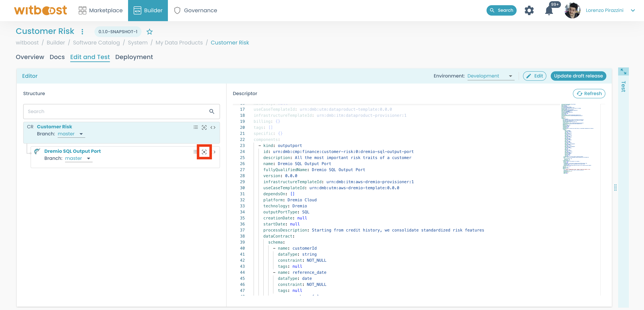Viewport: 644px width, 310px height.
Task: Click the Structure search field
Action: point(116,112)
